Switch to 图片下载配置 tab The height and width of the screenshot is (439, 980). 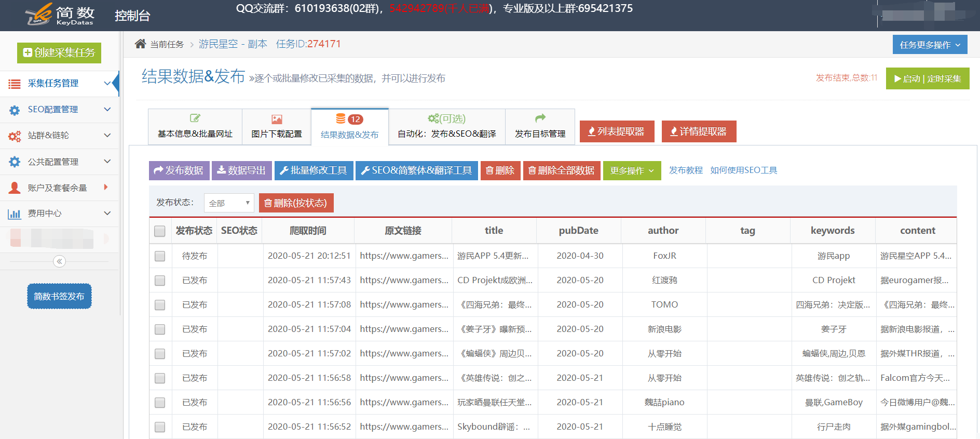pos(277,126)
